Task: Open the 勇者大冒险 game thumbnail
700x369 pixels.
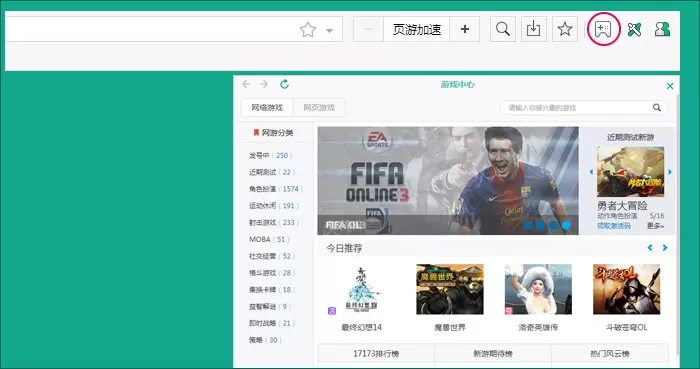Action: point(630,172)
